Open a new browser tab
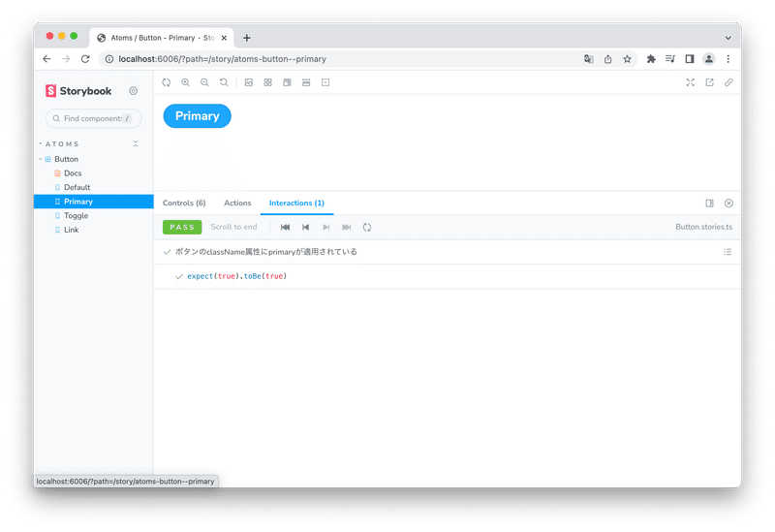The image size is (775, 532). [247, 38]
